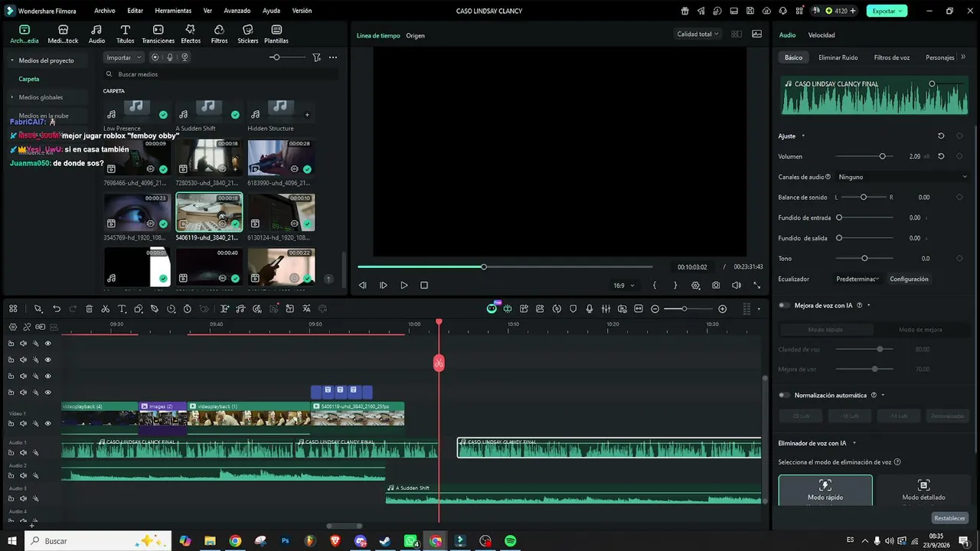Click the Exportar button

887,11
